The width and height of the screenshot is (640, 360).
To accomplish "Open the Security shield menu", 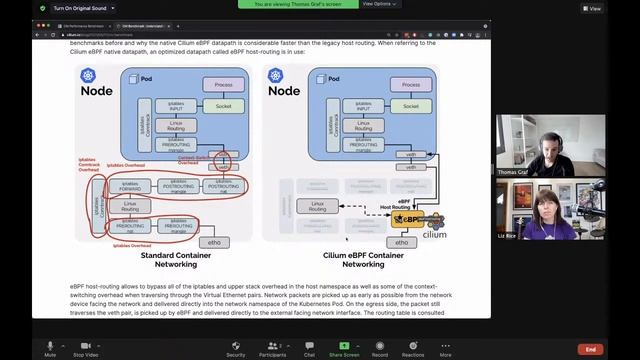I will 236,349.
